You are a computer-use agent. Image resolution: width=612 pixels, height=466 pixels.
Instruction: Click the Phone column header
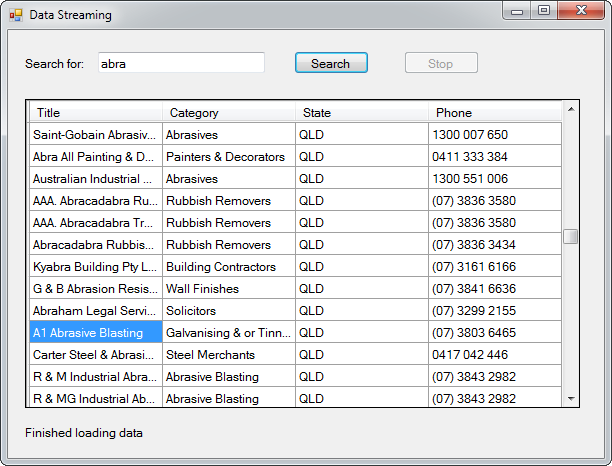495,113
